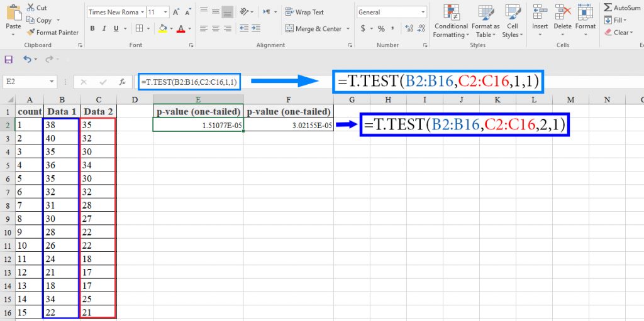Click Insert cells button

click(540, 19)
